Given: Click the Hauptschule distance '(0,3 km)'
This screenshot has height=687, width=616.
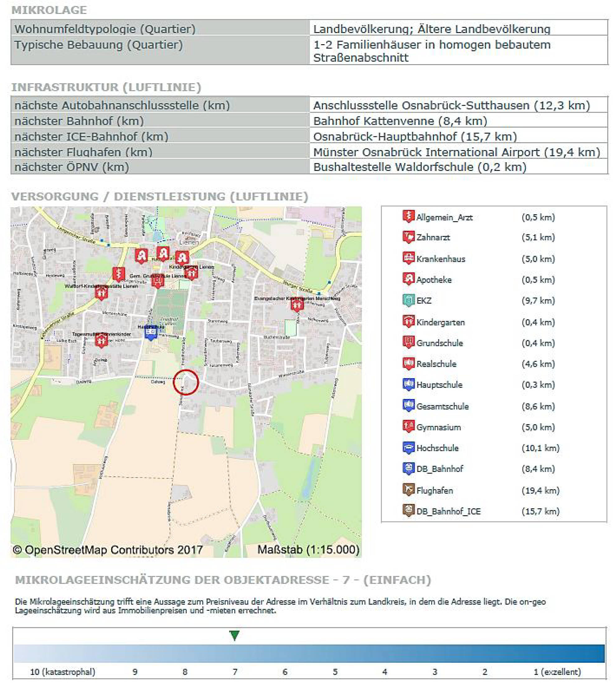Looking at the screenshot, I should (x=538, y=385).
